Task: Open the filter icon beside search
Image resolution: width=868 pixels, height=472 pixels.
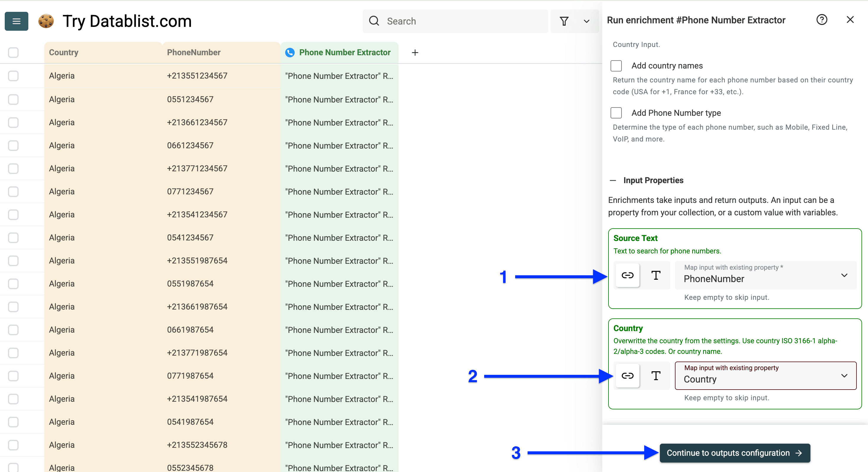Action: (x=564, y=21)
